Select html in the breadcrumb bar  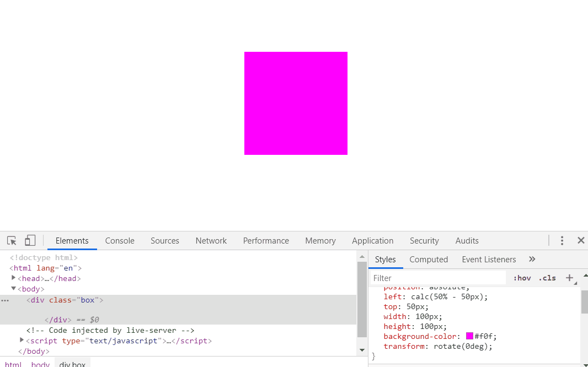tap(13, 364)
